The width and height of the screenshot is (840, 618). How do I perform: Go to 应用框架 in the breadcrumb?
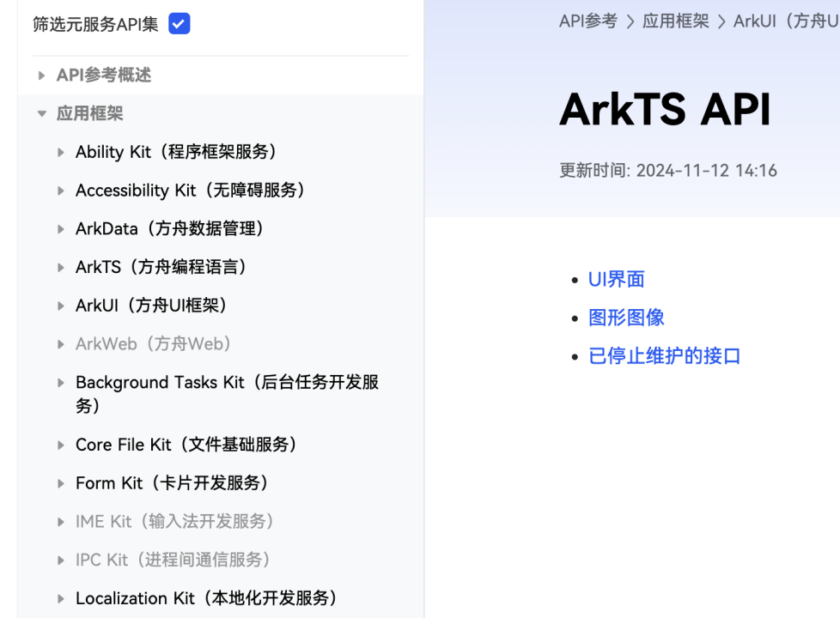[676, 21]
